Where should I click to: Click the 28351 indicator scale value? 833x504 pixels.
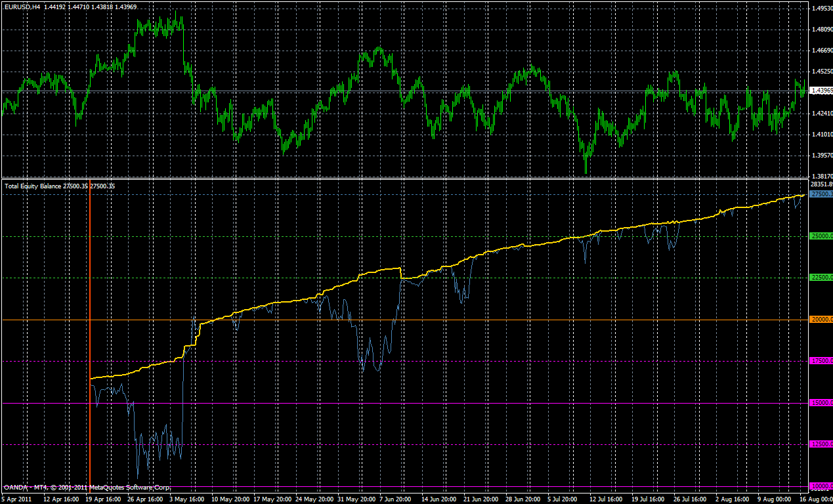[822, 185]
